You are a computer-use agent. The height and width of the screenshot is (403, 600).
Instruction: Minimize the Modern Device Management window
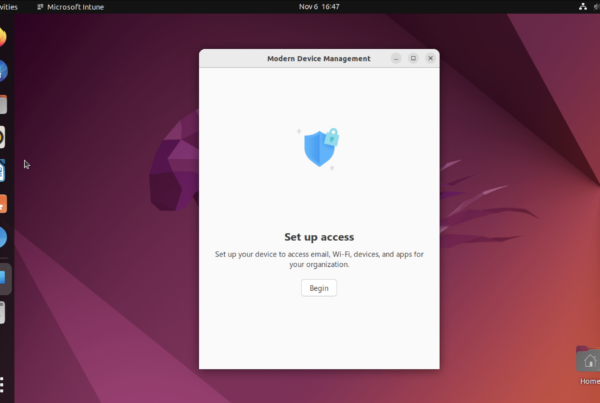(x=396, y=58)
